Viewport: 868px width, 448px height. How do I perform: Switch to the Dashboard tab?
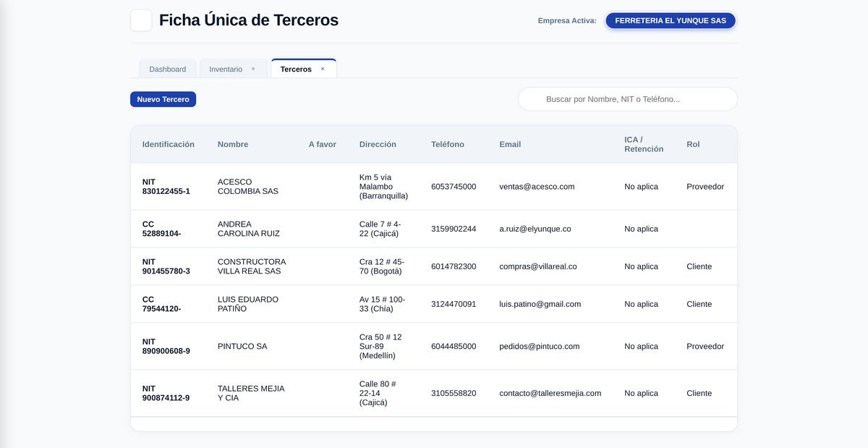pos(168,69)
